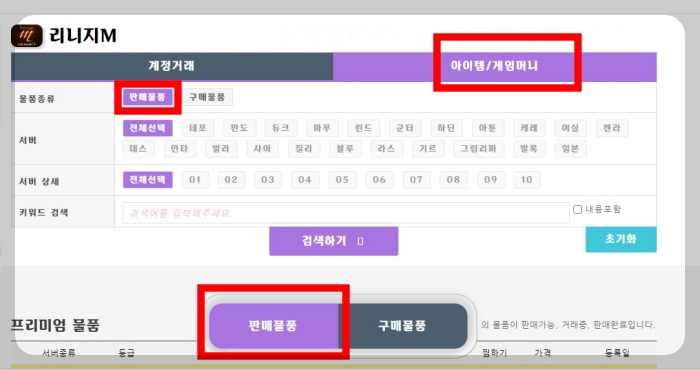Click the 리니지M game logo icon

(x=27, y=36)
